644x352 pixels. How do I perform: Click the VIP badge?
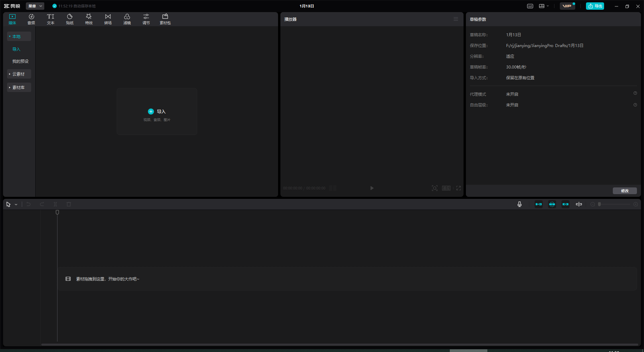click(567, 6)
